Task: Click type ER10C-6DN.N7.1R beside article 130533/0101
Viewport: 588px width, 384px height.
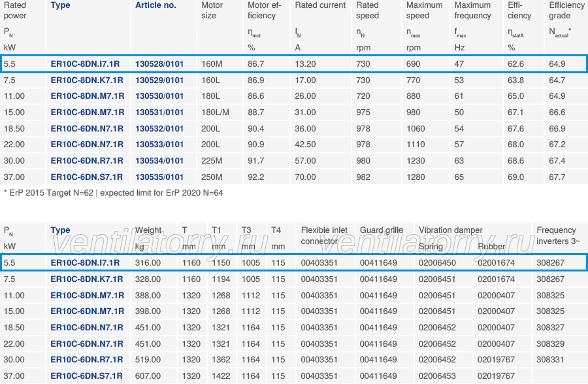Action: click(87, 145)
